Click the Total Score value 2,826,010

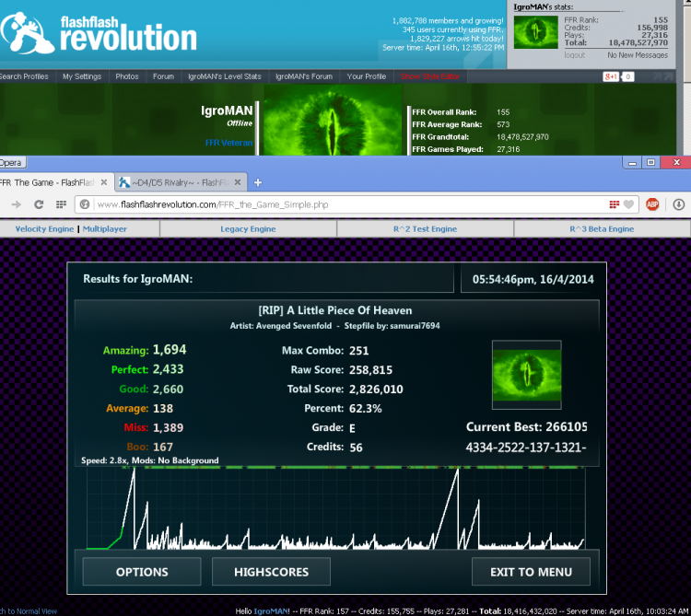(376, 389)
